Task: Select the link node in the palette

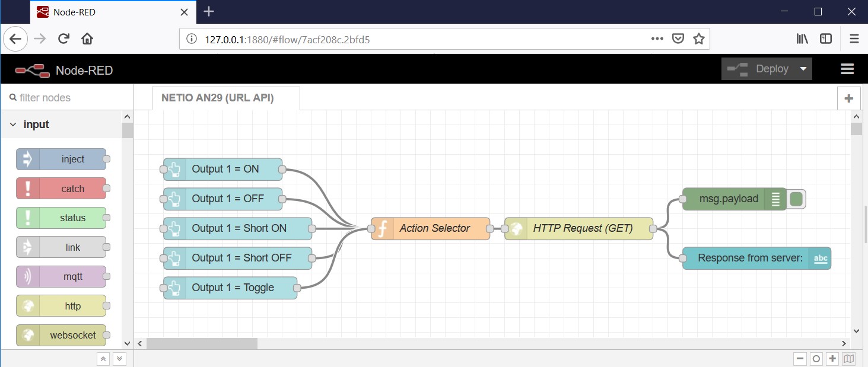Action: pyautogui.click(x=62, y=247)
